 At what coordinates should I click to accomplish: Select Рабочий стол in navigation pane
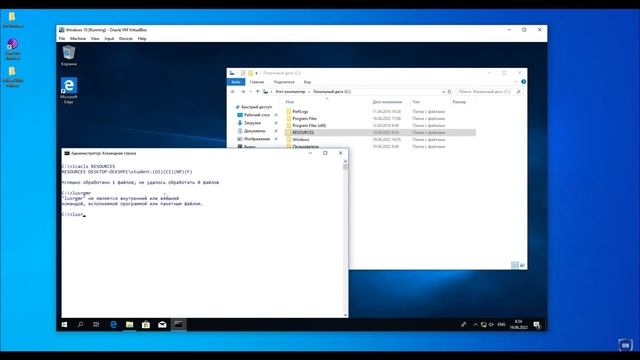coord(257,115)
